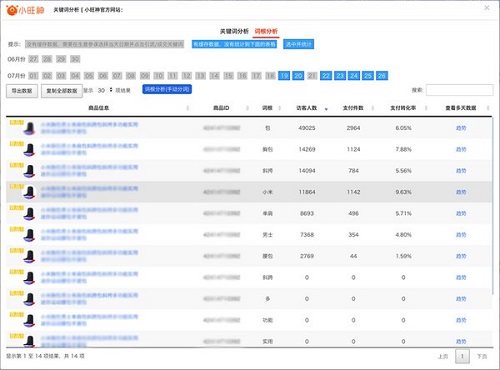Sort table by 支付转化率 column
Viewport: 500px width, 370px height.
click(x=403, y=108)
